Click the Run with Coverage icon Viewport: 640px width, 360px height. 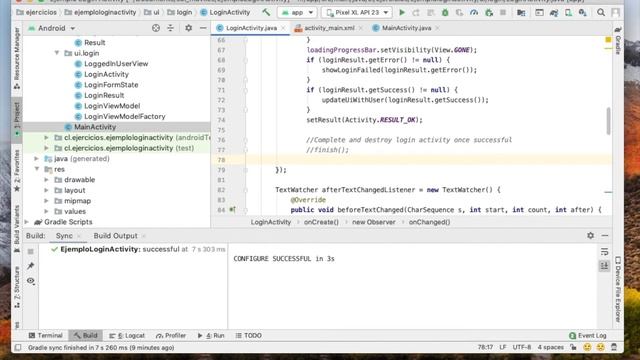pyautogui.click(x=460, y=13)
